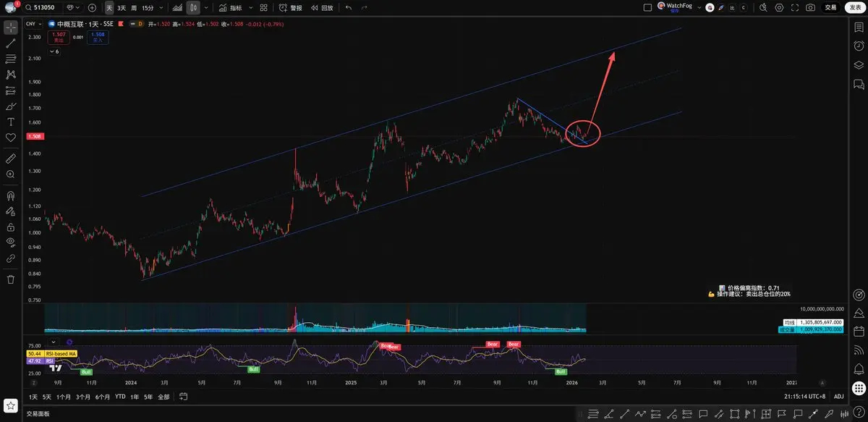Redo the chart action
The image size is (868, 422).
[x=364, y=7]
